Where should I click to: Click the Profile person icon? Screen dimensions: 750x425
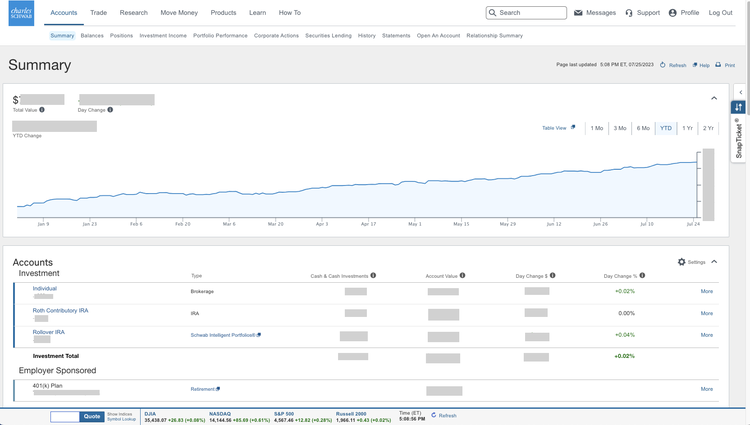click(x=673, y=13)
